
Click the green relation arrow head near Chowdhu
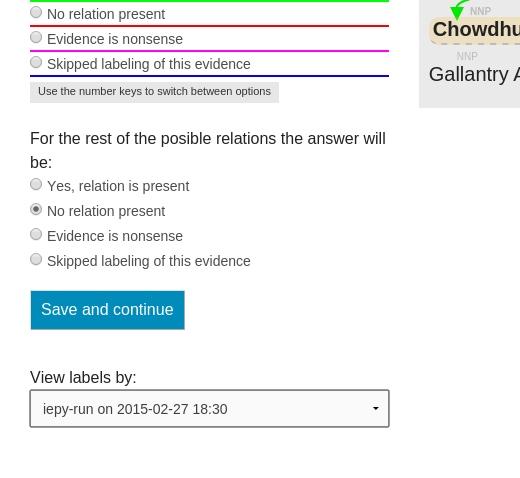457,13
